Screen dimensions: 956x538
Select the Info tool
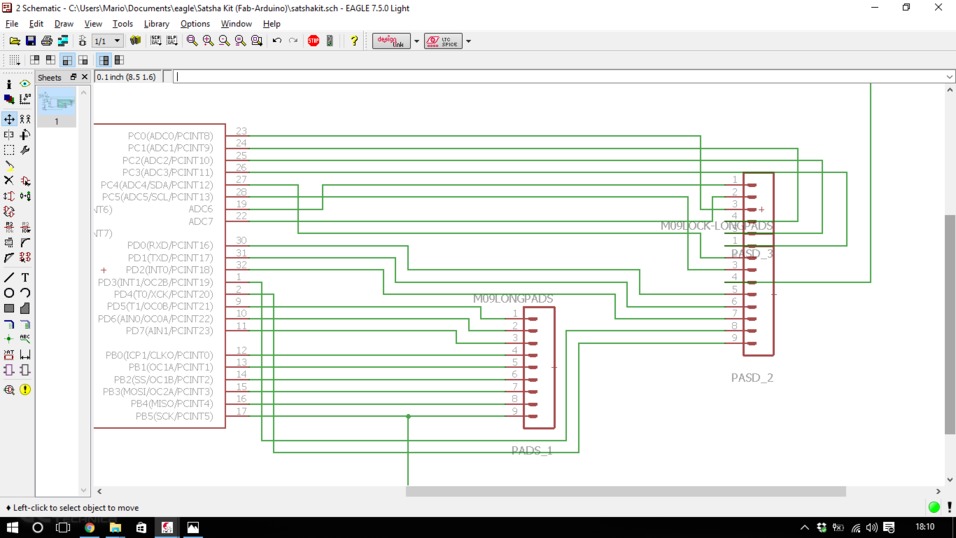[x=9, y=84]
